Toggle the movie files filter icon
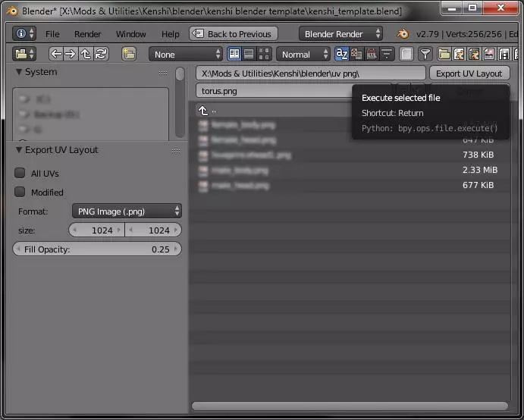 coord(504,54)
